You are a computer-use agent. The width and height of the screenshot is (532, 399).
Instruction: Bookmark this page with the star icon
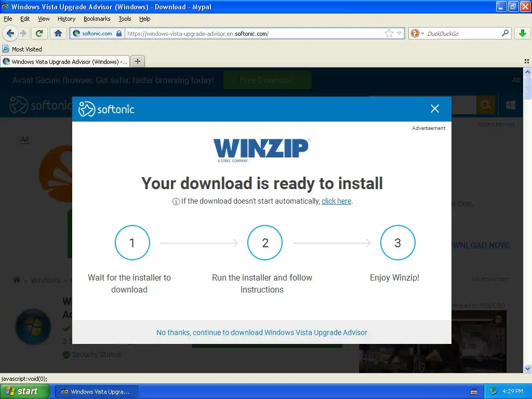coord(389,33)
